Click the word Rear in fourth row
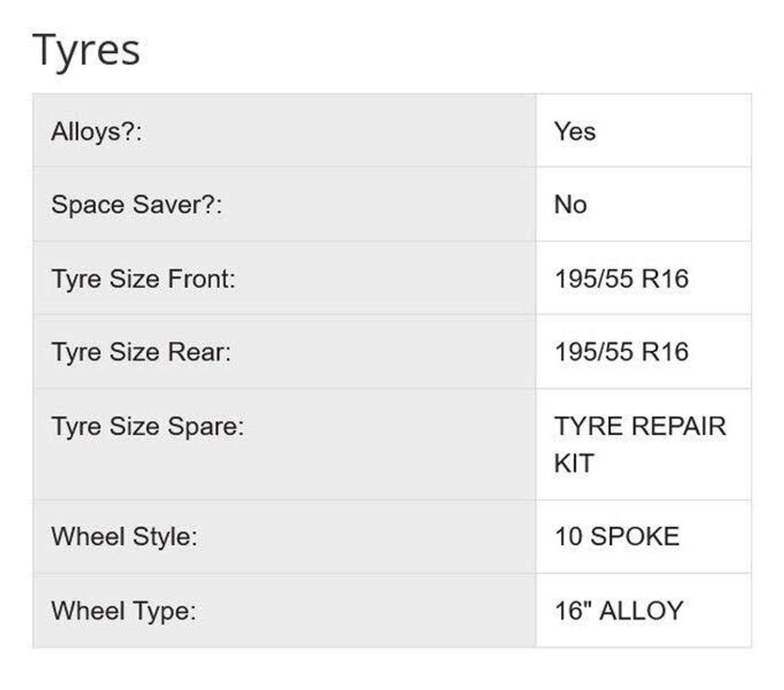This screenshot has height=690, width=784. [198, 352]
